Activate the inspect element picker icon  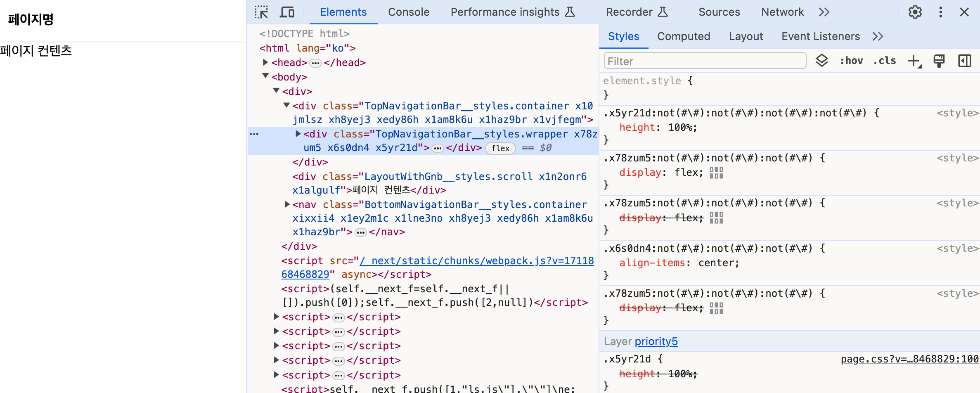[261, 12]
